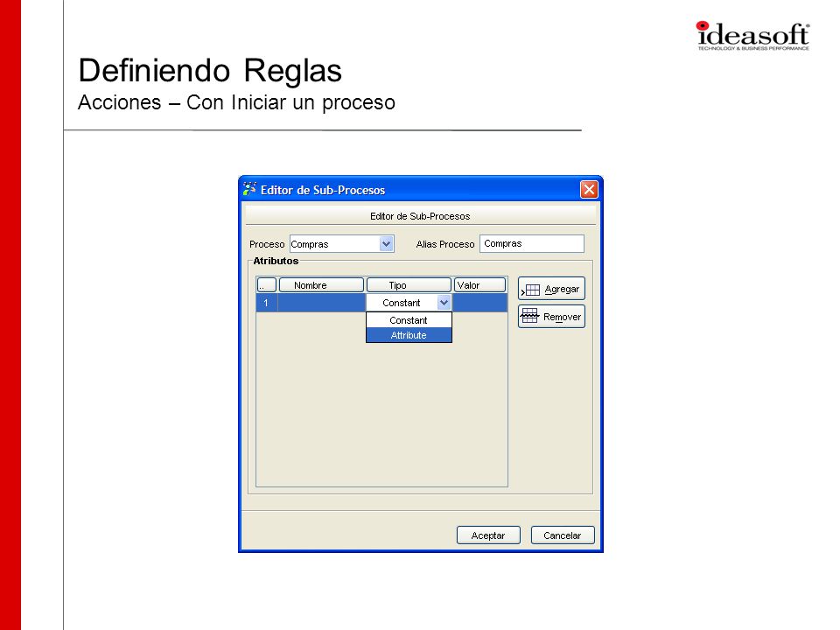
Task: Confirm with the Aceptar button
Action: (x=488, y=535)
